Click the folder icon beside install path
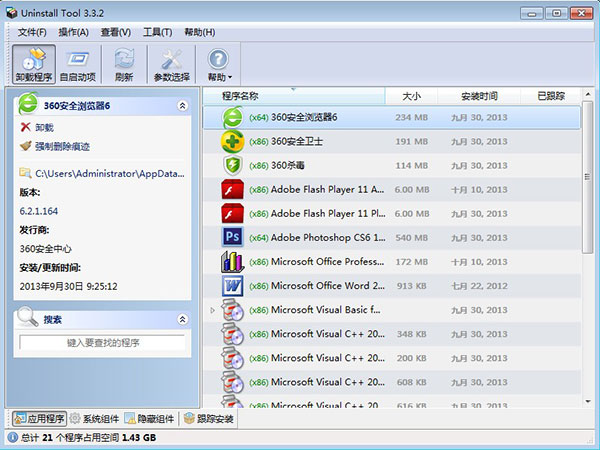Viewport: 600px width, 450px height. point(26,173)
